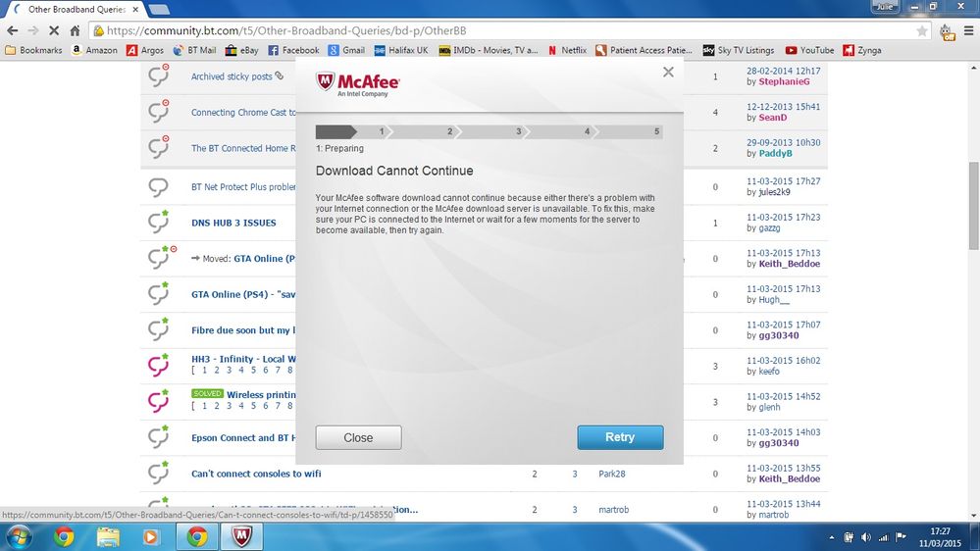Open the Bookmarks folder in bookmarks bar
This screenshot has height=551, width=980.
pyautogui.click(x=33, y=50)
